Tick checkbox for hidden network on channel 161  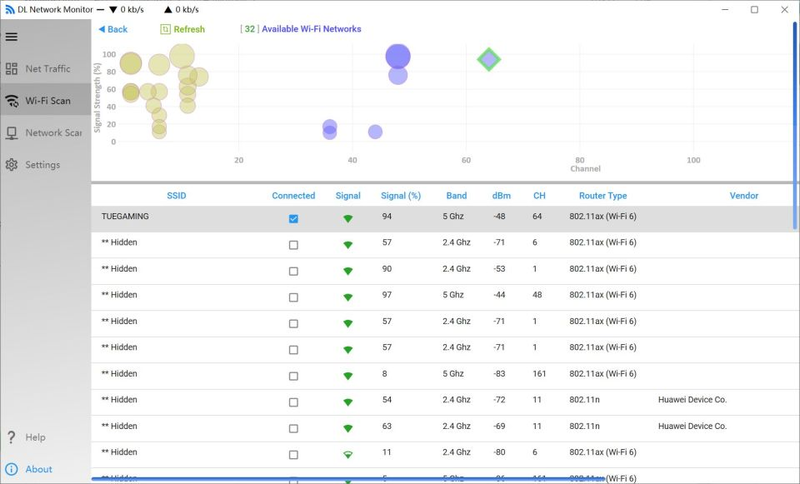pyautogui.click(x=293, y=376)
